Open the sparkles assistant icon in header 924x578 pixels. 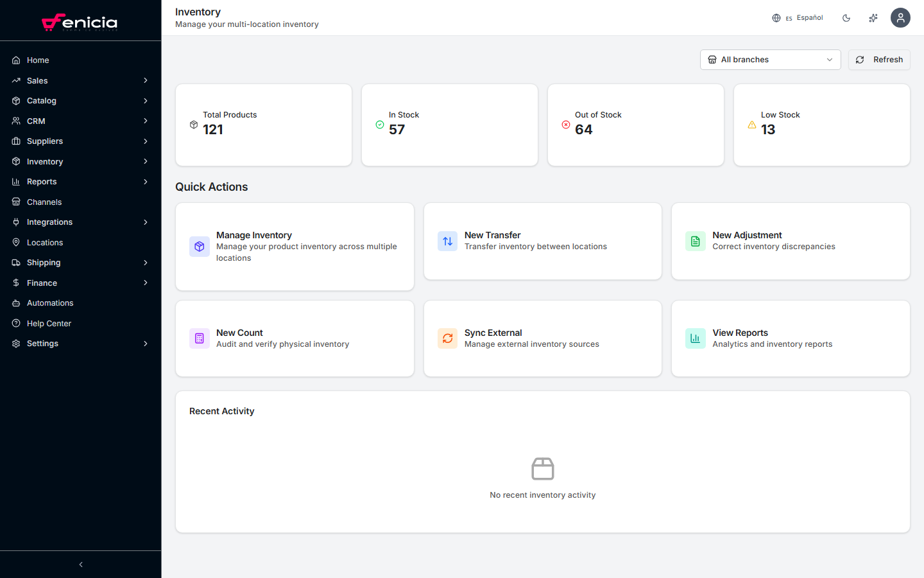pyautogui.click(x=873, y=17)
